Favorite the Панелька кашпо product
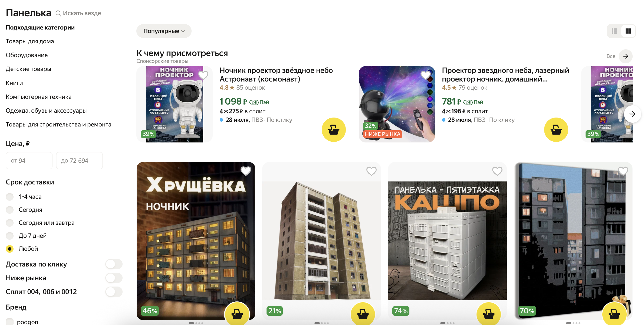644x325 pixels. (497, 171)
